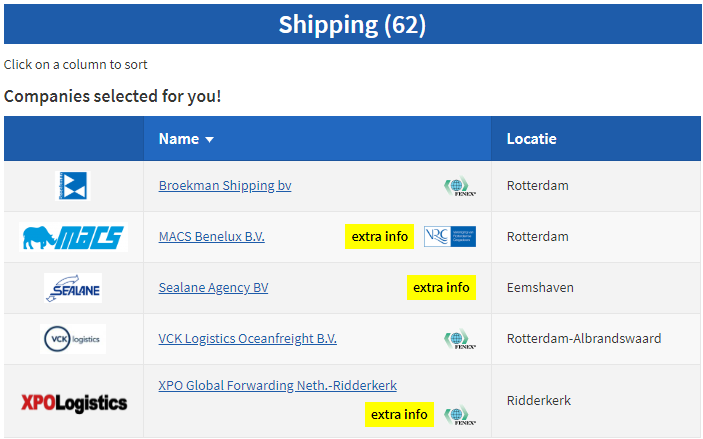Click the VCK logistics logo
Viewport: 703px width, 439px height.
click(73, 339)
